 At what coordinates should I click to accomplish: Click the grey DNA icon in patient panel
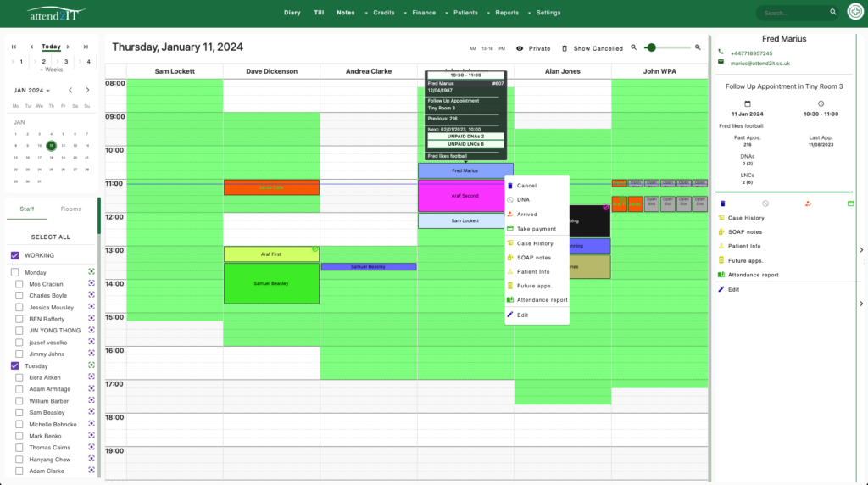point(765,203)
